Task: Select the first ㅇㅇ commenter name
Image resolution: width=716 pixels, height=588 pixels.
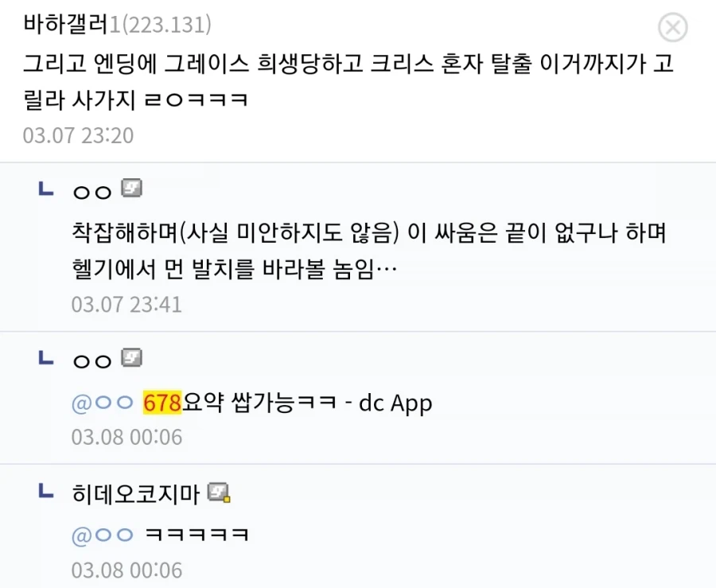Action: tap(90, 189)
